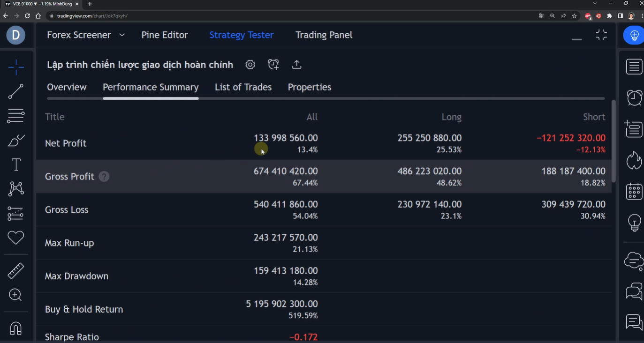
Task: Select the brush drawing tool
Action: pos(15,140)
